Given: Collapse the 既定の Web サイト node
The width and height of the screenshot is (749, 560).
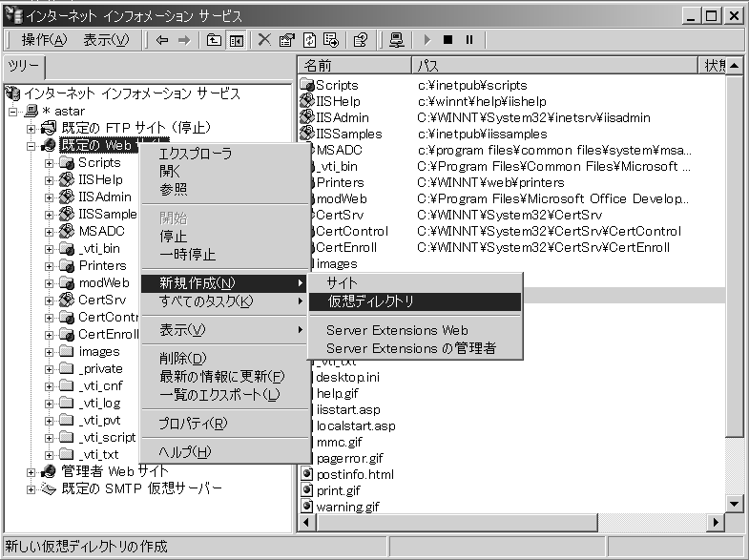Looking at the screenshot, I should coord(31,146).
